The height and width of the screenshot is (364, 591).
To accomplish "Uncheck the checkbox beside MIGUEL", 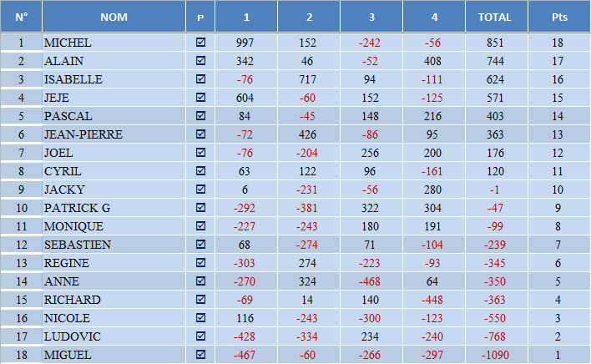I will [200, 355].
